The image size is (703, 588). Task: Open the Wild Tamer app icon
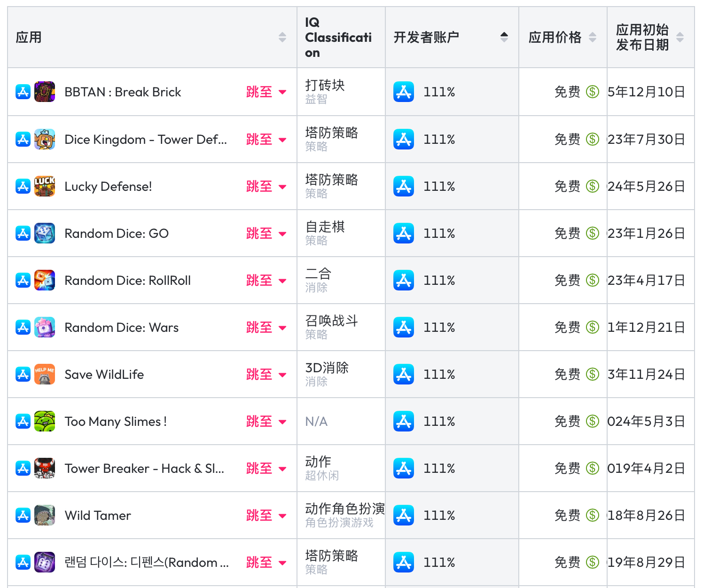(45, 515)
